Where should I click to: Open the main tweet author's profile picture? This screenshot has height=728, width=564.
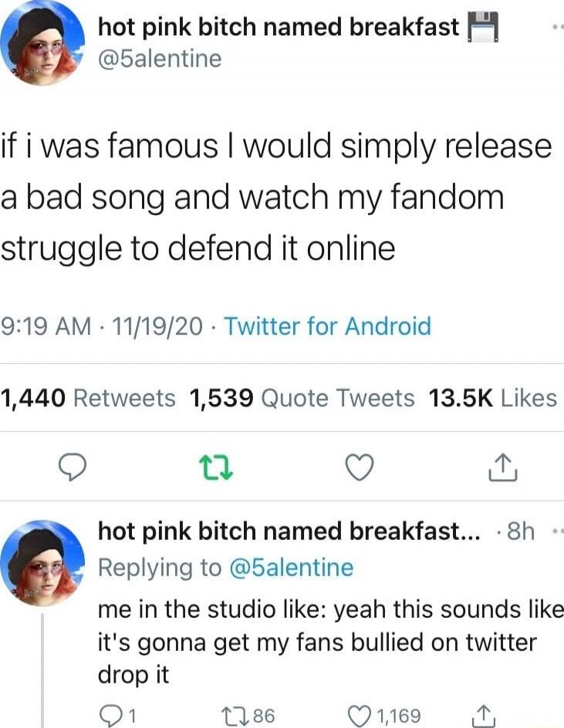42,43
